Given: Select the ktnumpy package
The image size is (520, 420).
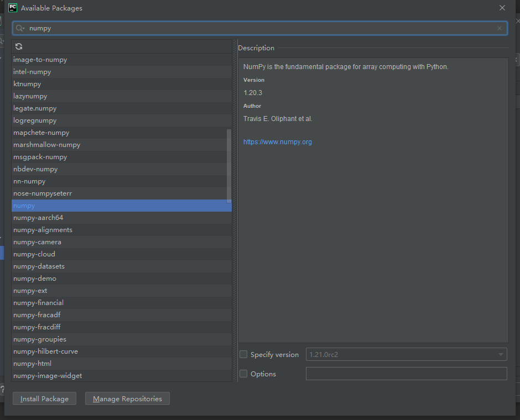Looking at the screenshot, I should 27,83.
